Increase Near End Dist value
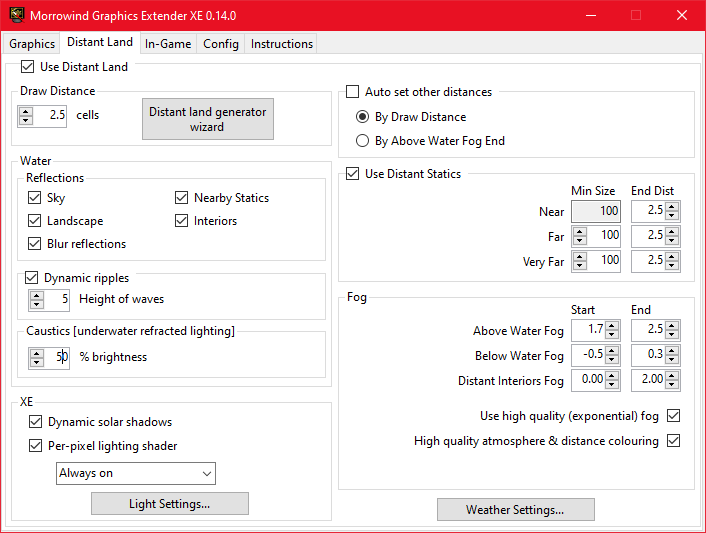 [x=672, y=207]
